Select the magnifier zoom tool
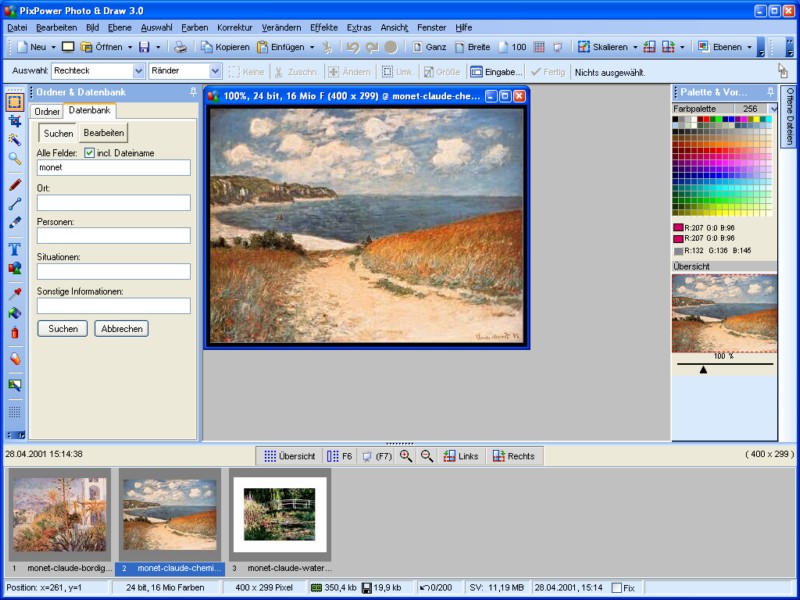This screenshot has height=600, width=800. click(x=15, y=159)
